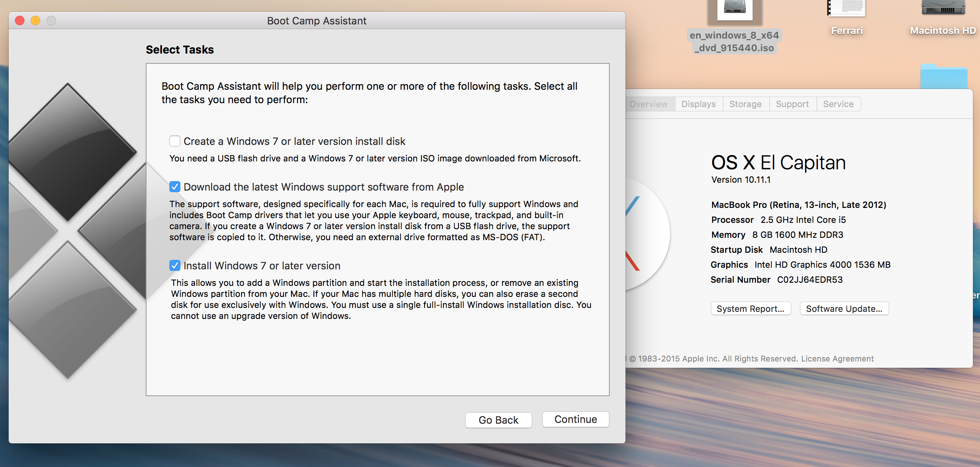Click the Select Tasks heading
Image resolution: width=980 pixels, height=467 pixels.
pyautogui.click(x=180, y=50)
